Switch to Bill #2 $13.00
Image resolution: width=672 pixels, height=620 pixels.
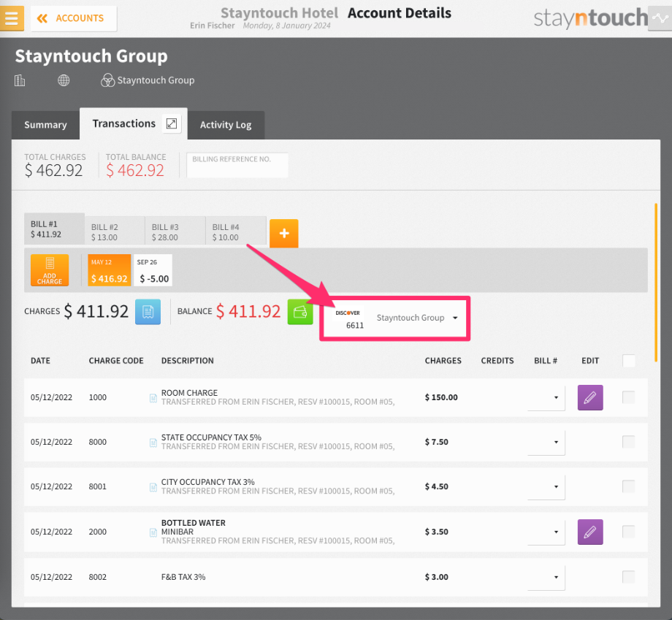115,231
